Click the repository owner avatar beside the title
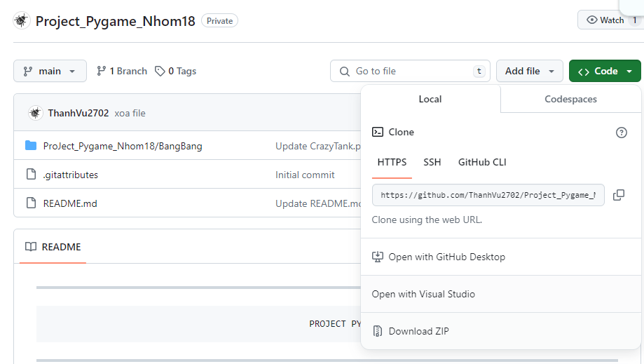 coord(21,20)
